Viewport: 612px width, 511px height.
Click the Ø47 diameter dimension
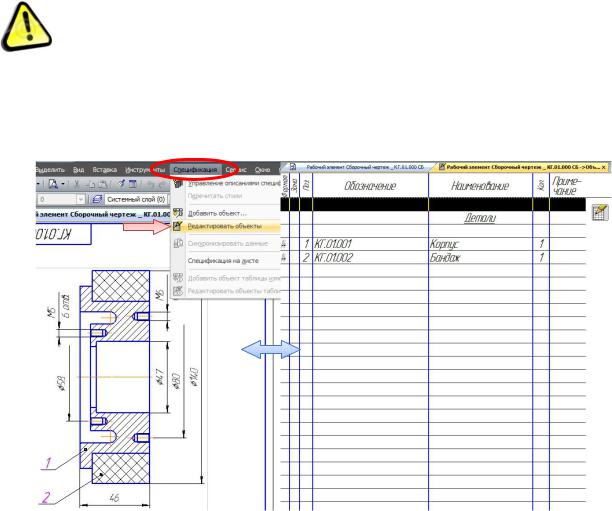pos(160,378)
